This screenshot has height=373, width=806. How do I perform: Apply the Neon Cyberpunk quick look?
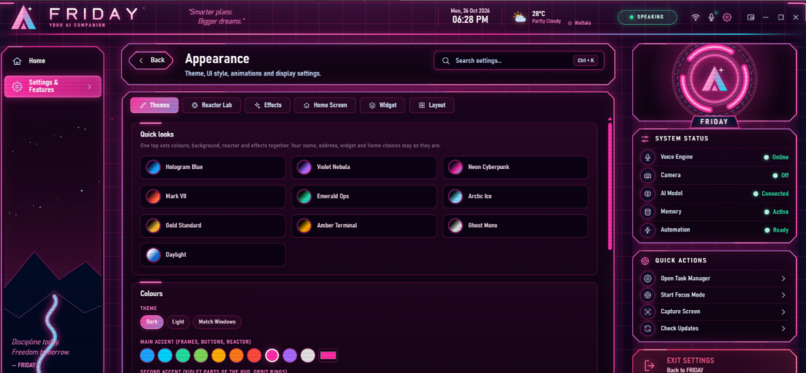point(516,167)
